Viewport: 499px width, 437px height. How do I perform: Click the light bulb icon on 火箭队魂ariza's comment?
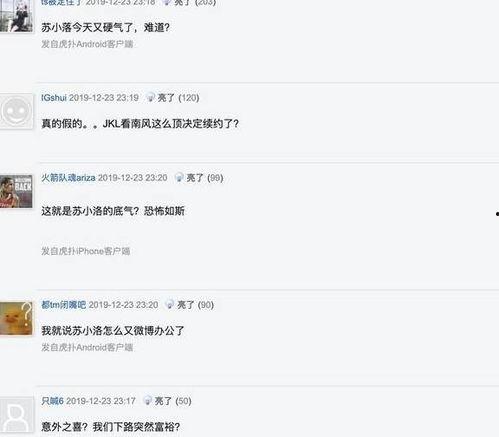[179, 177]
